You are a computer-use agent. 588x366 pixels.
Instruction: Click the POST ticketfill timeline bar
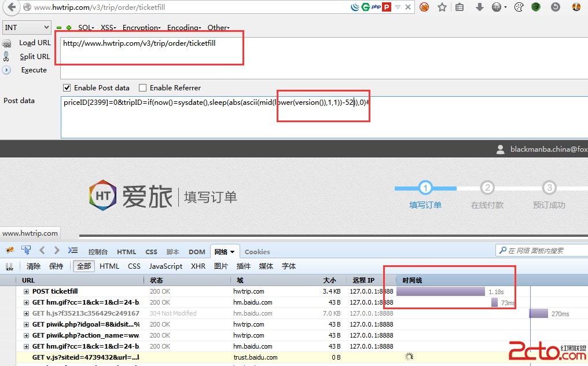point(440,291)
